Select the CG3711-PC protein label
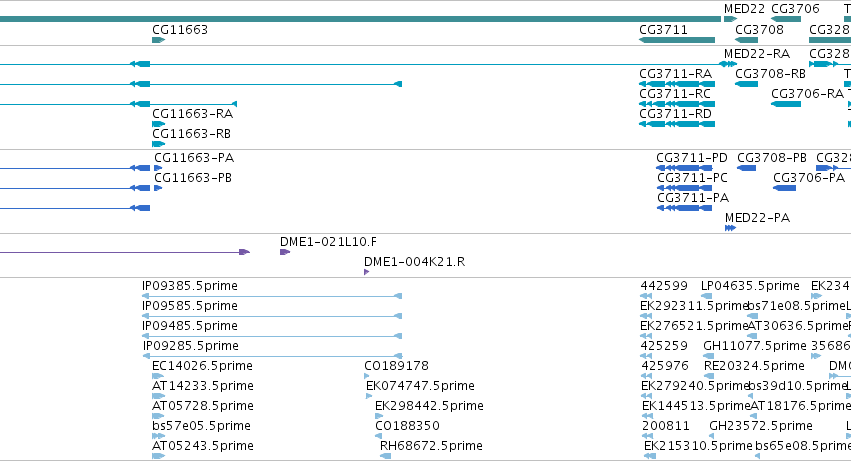The image size is (851, 461). [693, 178]
